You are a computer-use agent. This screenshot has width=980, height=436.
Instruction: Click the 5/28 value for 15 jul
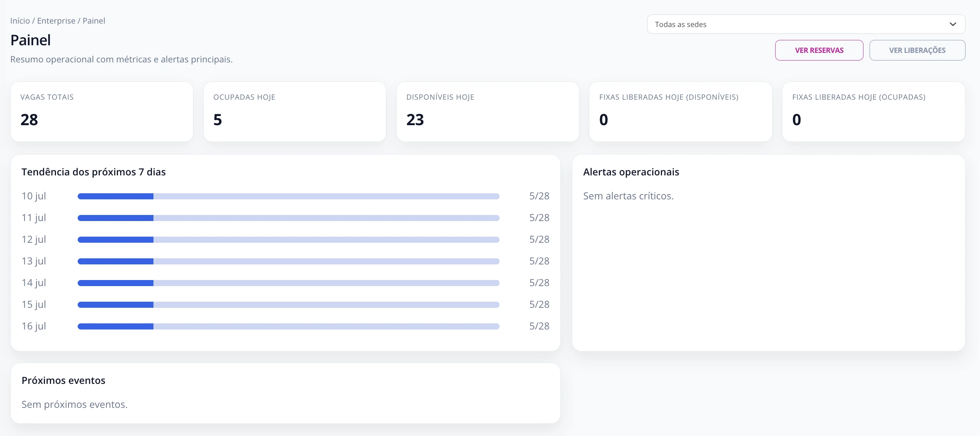coord(539,304)
